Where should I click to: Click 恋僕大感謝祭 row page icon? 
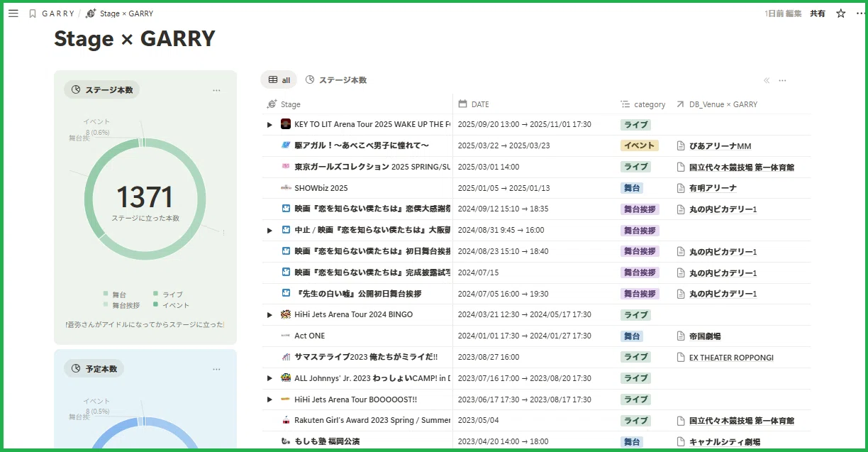[x=286, y=209]
